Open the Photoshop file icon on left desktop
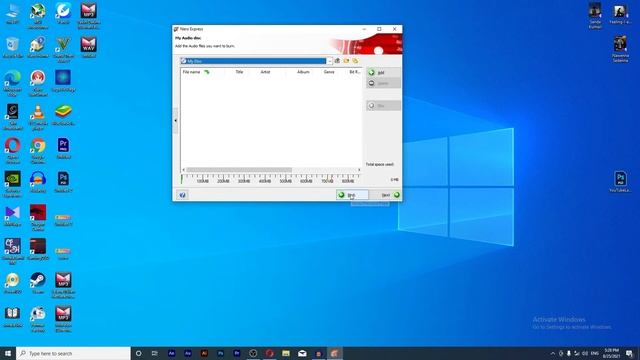The width and height of the screenshot is (640, 360). tap(63, 182)
